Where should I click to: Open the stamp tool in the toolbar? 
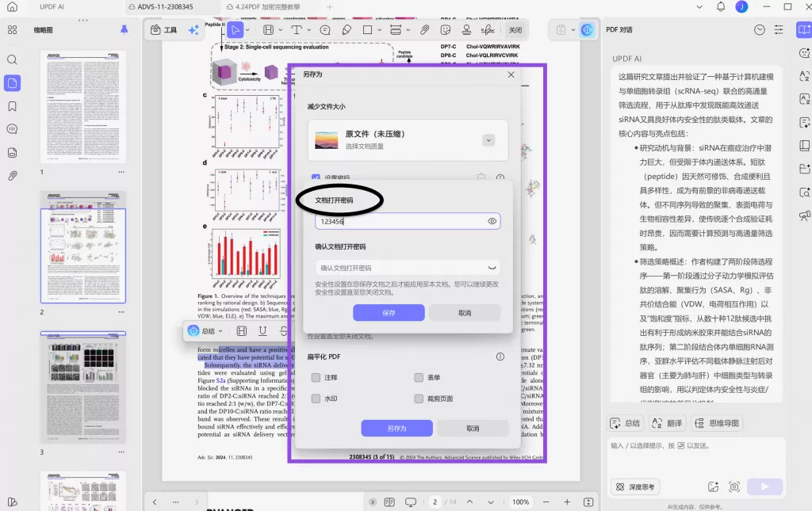click(466, 30)
